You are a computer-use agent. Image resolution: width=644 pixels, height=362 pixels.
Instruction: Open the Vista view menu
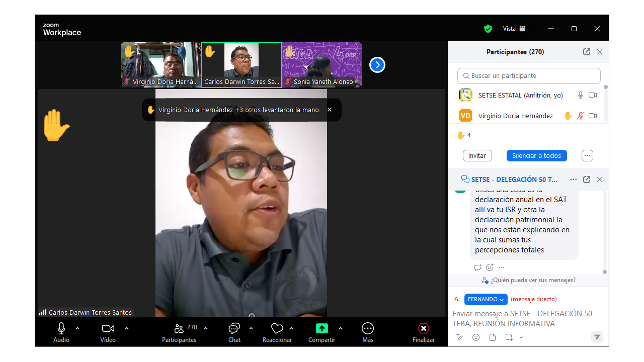pos(514,29)
